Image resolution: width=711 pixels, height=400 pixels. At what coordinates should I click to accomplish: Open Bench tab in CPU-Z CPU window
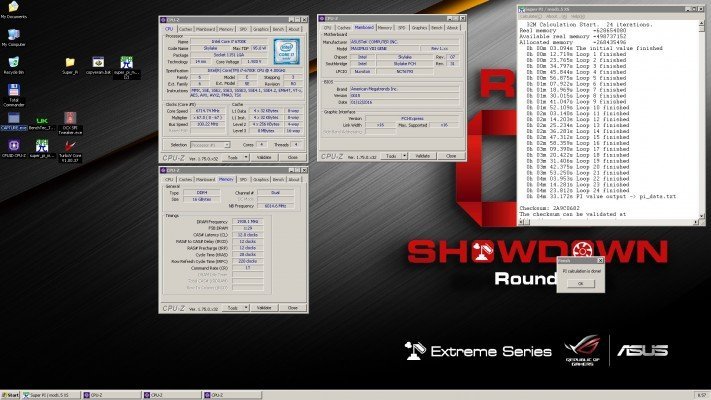pos(278,29)
